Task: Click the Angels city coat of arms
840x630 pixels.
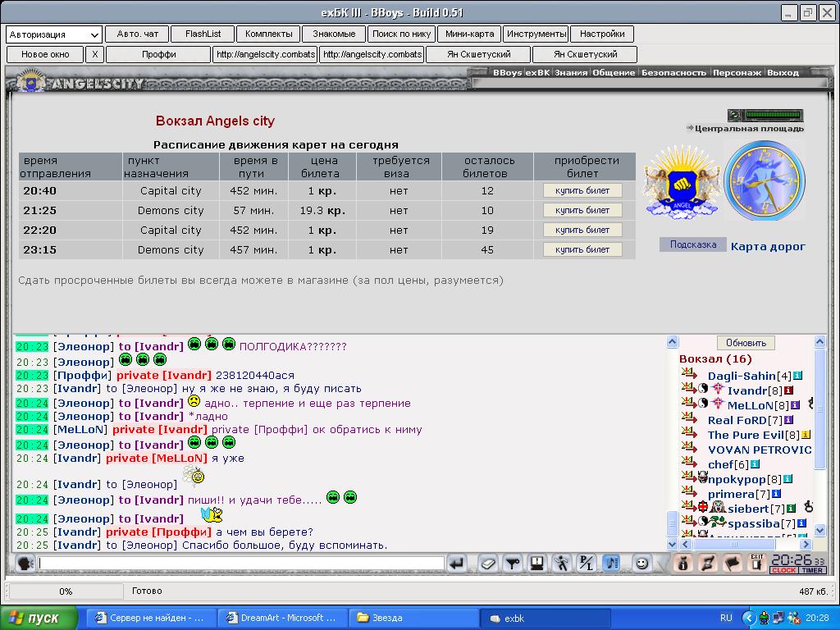Action: pyautogui.click(x=682, y=183)
